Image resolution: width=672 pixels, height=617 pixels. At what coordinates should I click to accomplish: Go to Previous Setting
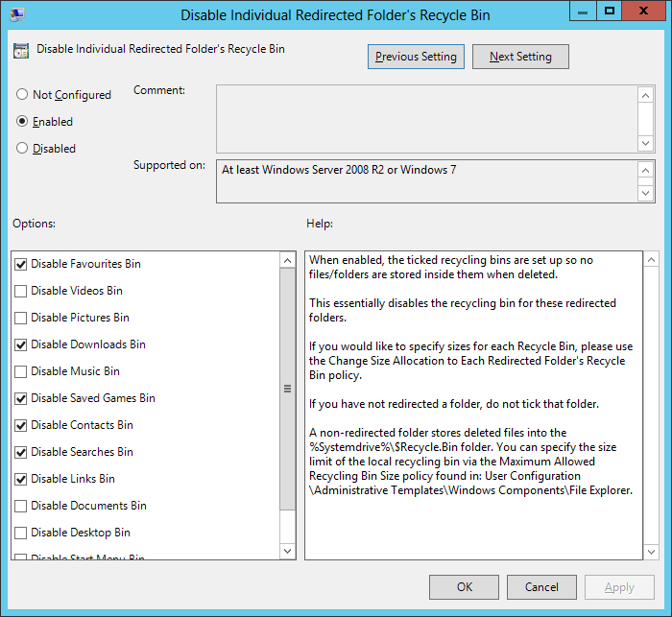click(416, 57)
